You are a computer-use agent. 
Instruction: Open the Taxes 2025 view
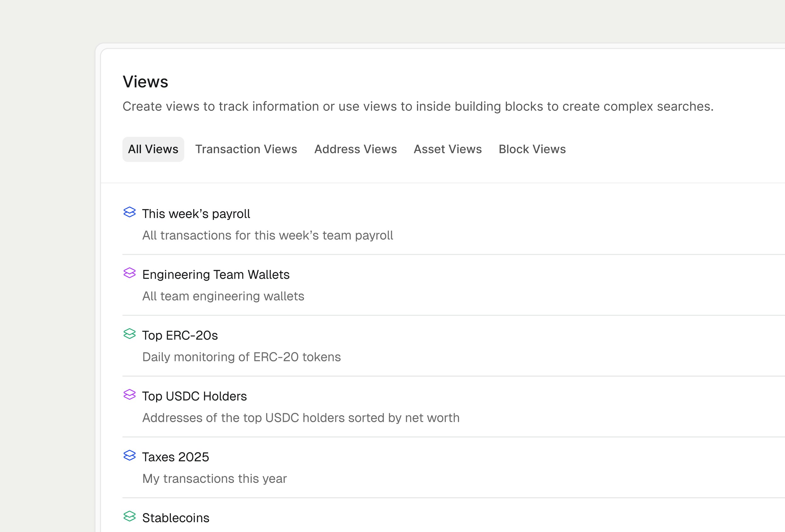[x=176, y=456]
